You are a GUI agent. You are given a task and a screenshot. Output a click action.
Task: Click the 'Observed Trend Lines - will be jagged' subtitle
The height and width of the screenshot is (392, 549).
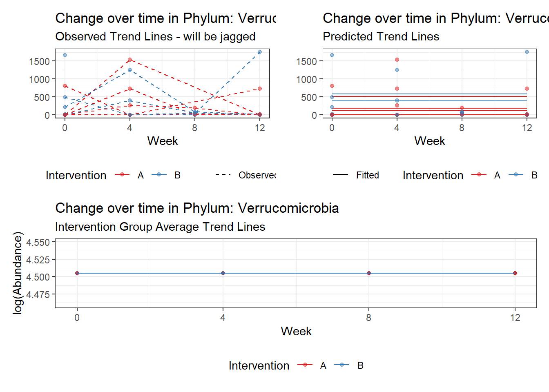click(155, 37)
